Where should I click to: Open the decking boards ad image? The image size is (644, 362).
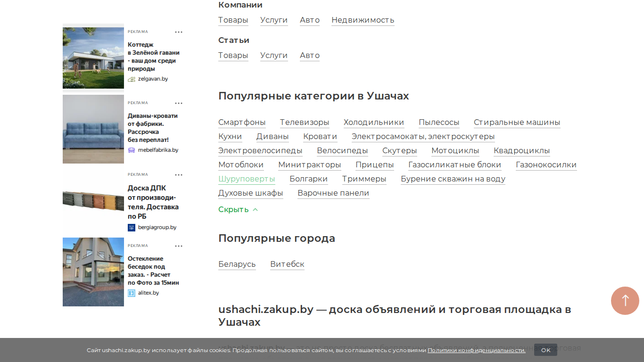[93, 201]
